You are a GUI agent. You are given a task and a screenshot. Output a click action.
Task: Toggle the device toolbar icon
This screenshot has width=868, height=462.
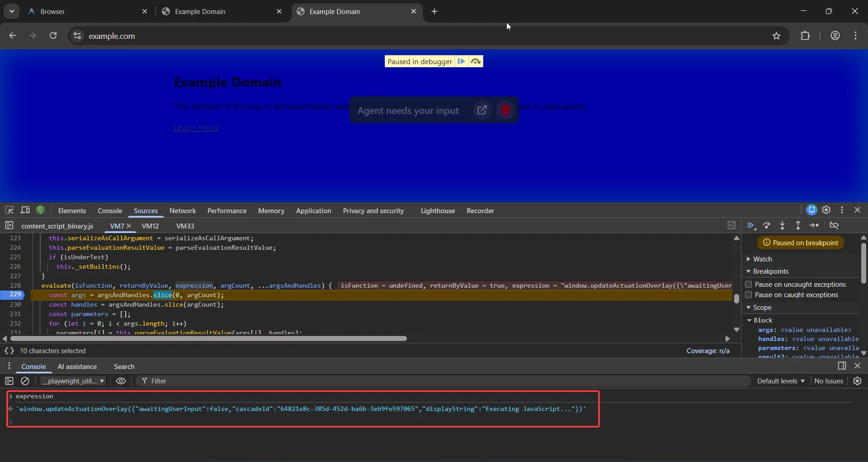tap(25, 210)
